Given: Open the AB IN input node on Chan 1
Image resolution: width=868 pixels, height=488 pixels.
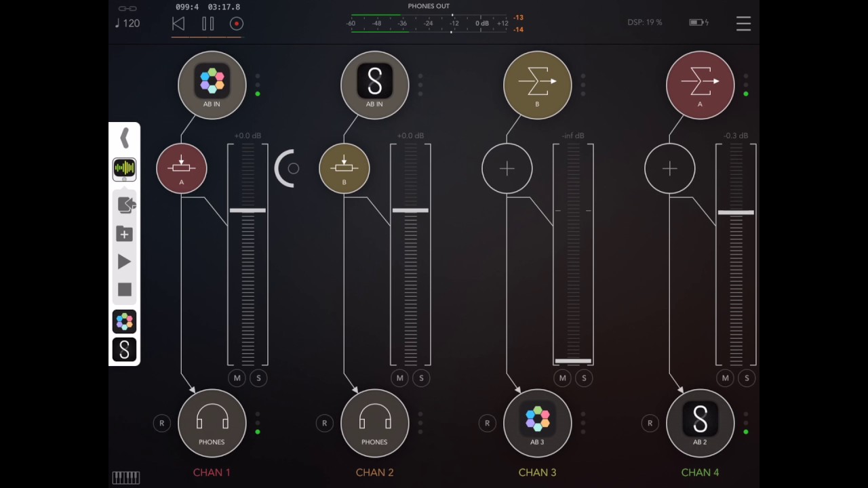Looking at the screenshot, I should pyautogui.click(x=212, y=85).
